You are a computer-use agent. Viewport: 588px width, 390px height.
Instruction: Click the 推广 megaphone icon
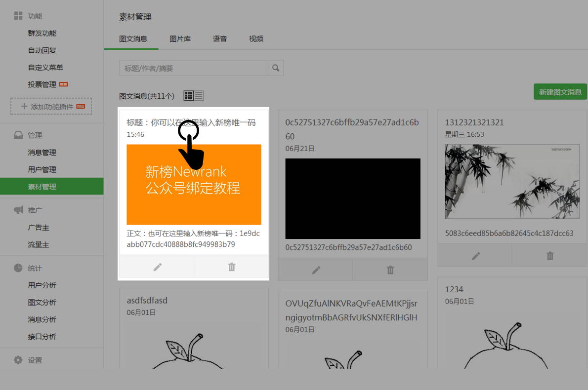coord(18,210)
